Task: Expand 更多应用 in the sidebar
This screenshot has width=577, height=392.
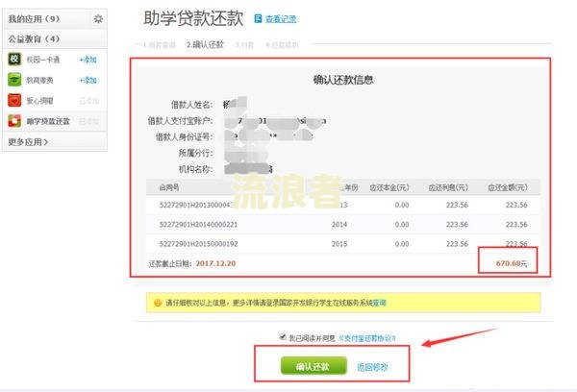Action: pyautogui.click(x=28, y=142)
